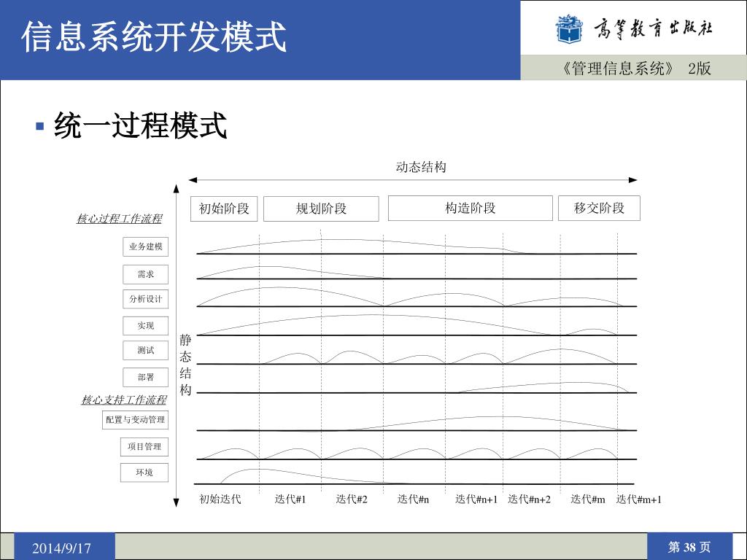Select the 初始阶段 phase box
This screenshot has height=560, width=747.
pos(224,209)
